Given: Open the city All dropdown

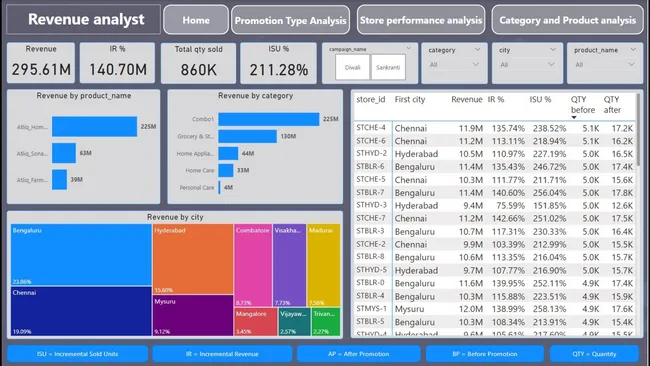Looking at the screenshot, I should pos(527,65).
